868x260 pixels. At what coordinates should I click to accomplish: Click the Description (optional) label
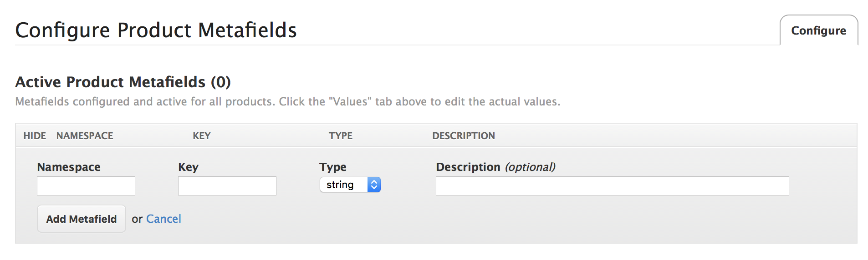tap(495, 167)
